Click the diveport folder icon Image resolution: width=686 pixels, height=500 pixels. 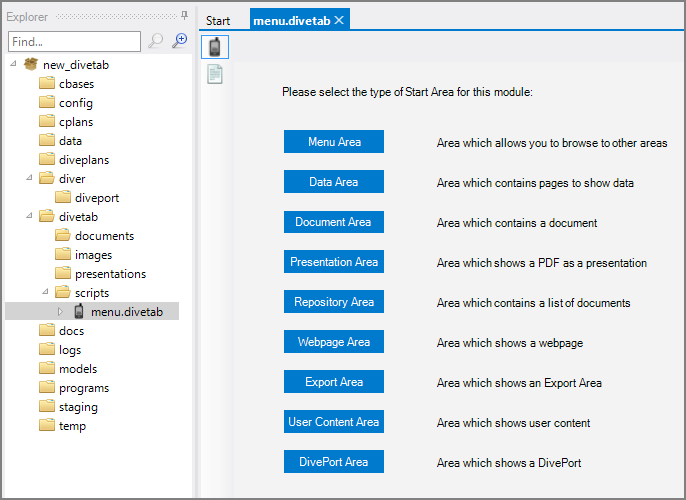click(63, 198)
